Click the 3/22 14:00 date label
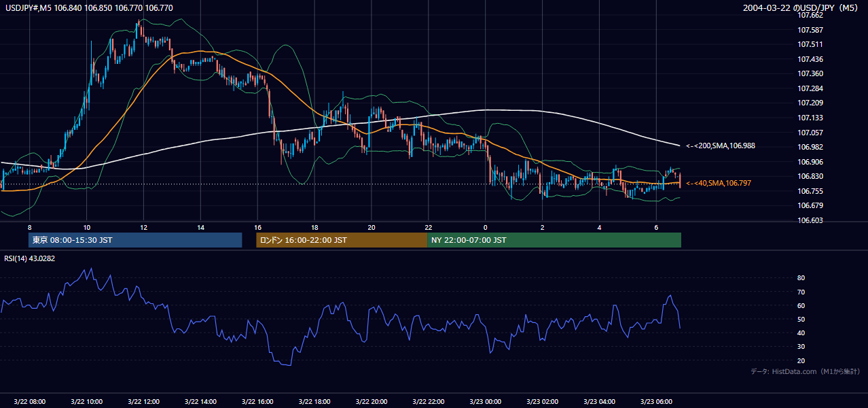 (200, 401)
